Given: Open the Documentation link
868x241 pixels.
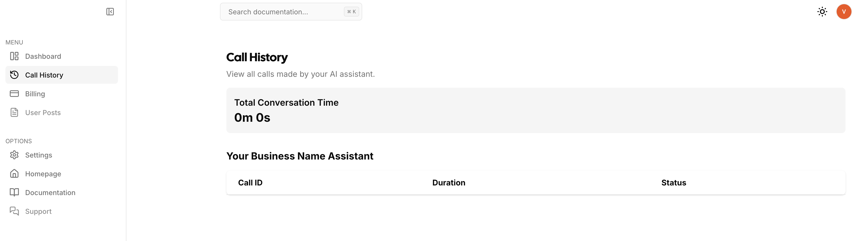Looking at the screenshot, I should pyautogui.click(x=62, y=192).
